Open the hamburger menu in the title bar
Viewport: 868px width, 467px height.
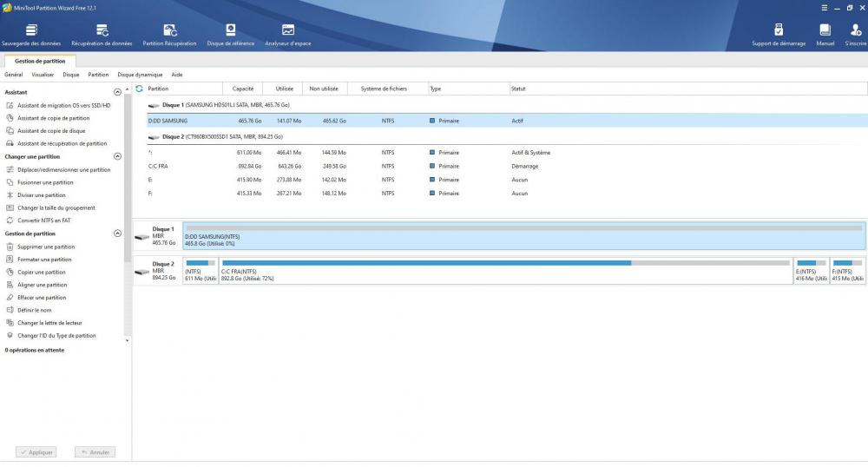[825, 8]
